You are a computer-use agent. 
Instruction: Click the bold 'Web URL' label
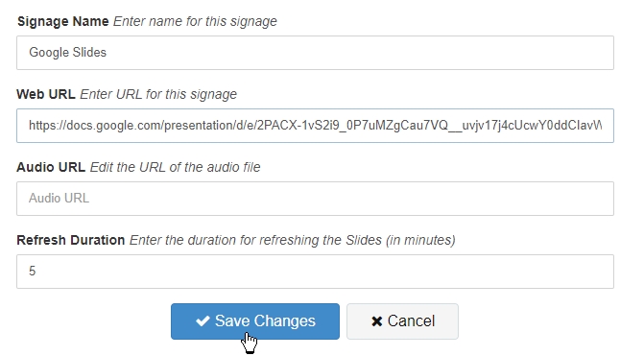(x=46, y=94)
